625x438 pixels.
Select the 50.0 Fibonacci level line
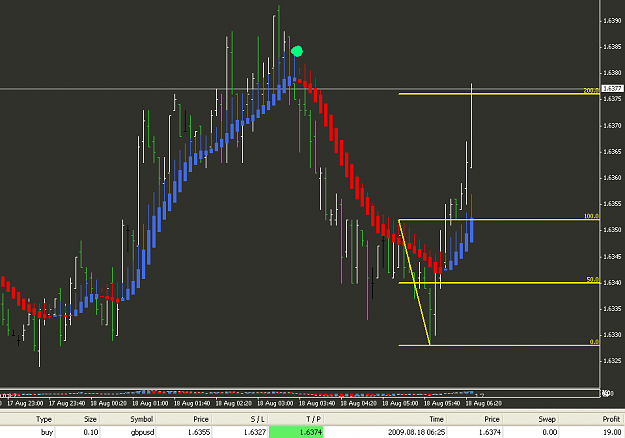coord(499,283)
